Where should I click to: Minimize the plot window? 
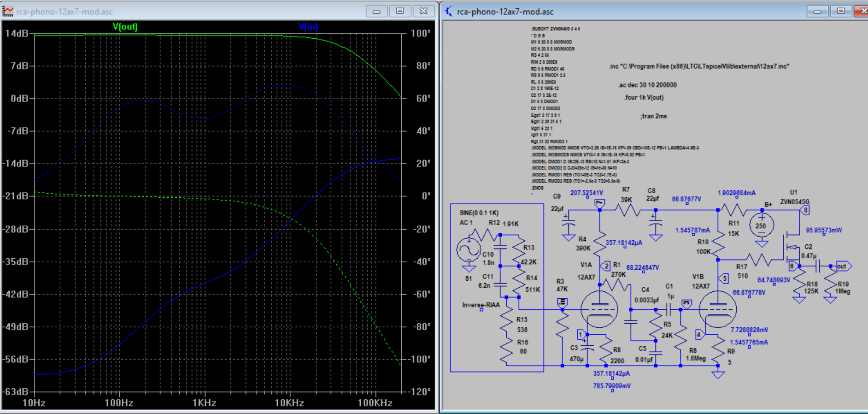click(376, 11)
